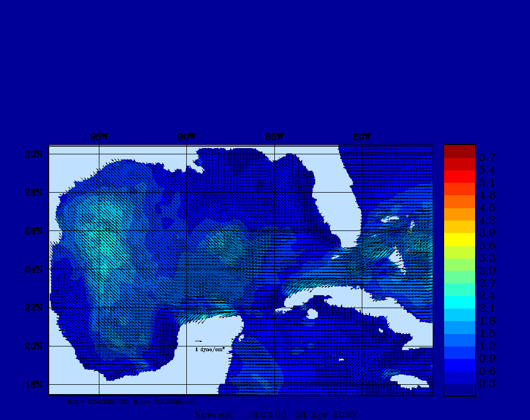Click the dark red swatch atop the color bar

459,151
